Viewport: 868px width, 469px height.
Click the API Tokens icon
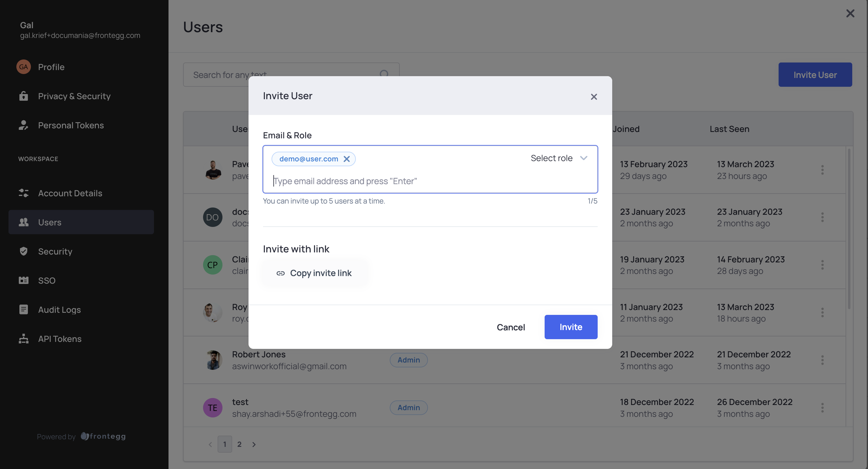tap(24, 339)
